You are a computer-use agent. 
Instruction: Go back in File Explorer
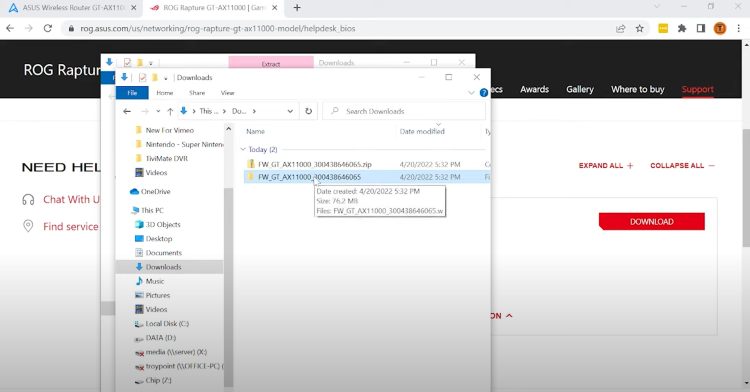(x=127, y=111)
